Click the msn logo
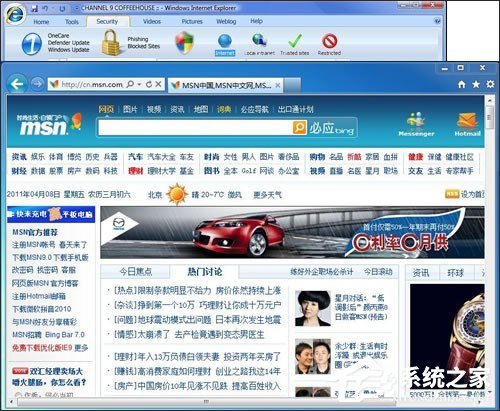Image resolution: width=500 pixels, height=411 pixels. (x=49, y=124)
